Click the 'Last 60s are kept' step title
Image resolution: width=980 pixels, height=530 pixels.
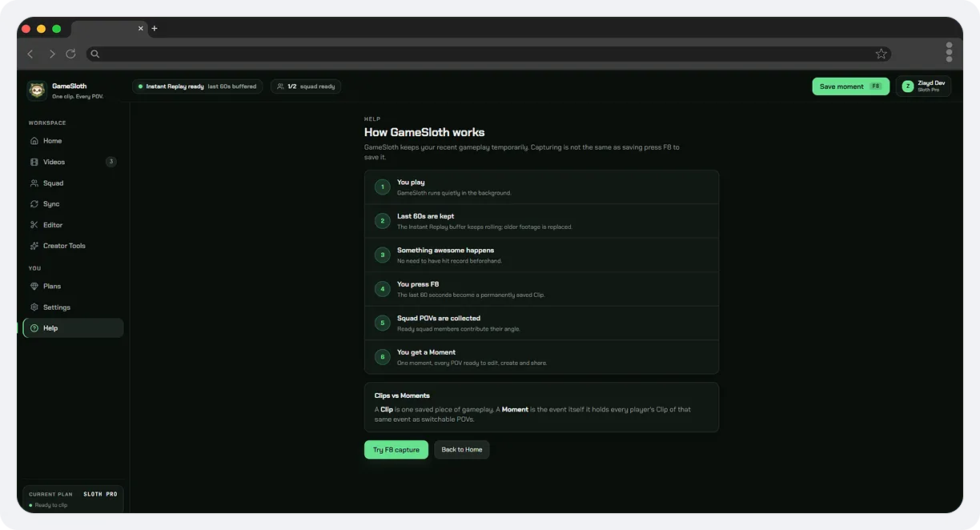(x=425, y=216)
